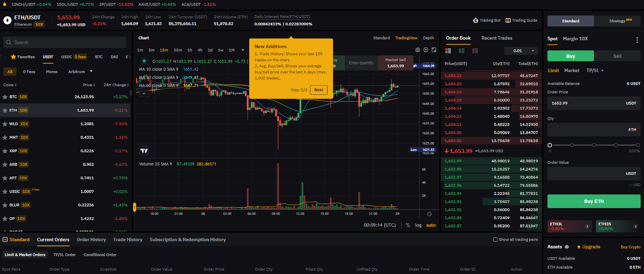Image resolution: width=644 pixels, height=274 pixels.
Task: Show sell-only order book view icon
Action: click(475, 51)
